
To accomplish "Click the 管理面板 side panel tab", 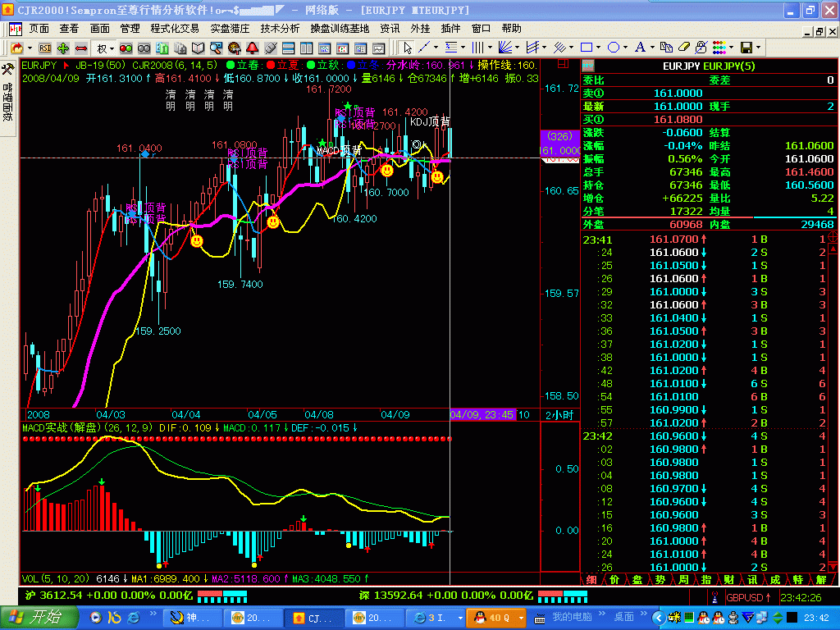I will [x=7, y=101].
